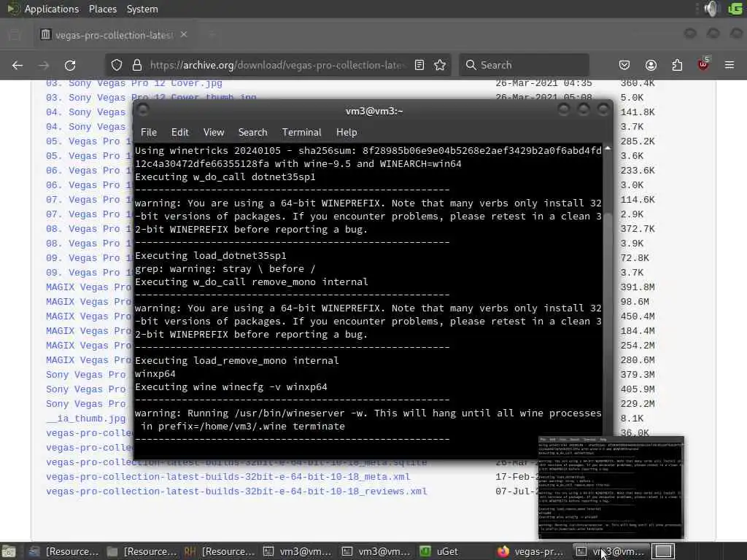This screenshot has height=560, width=747.
Task: Open the System menu in top panel
Action: (x=142, y=9)
